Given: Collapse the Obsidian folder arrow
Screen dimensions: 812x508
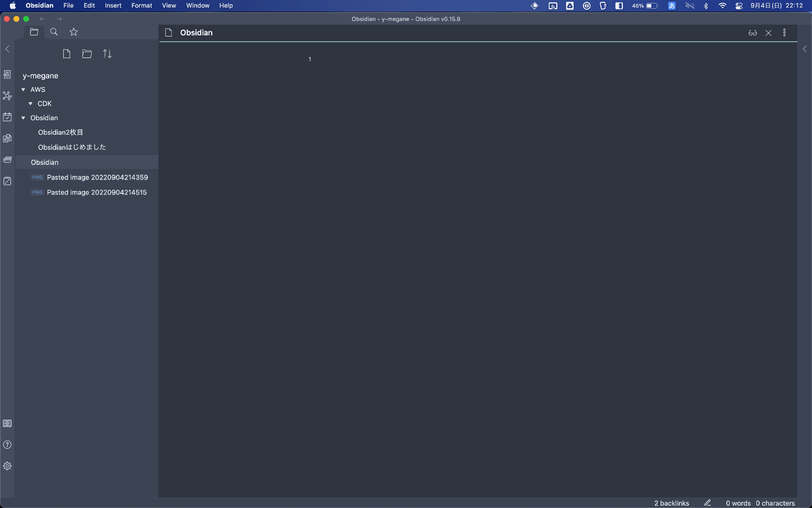Looking at the screenshot, I should (x=23, y=118).
